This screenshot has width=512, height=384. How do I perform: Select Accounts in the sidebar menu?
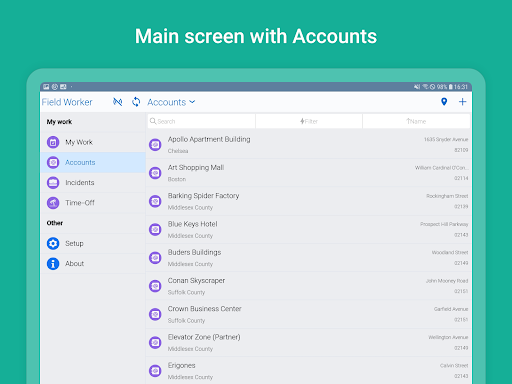pyautogui.click(x=93, y=162)
